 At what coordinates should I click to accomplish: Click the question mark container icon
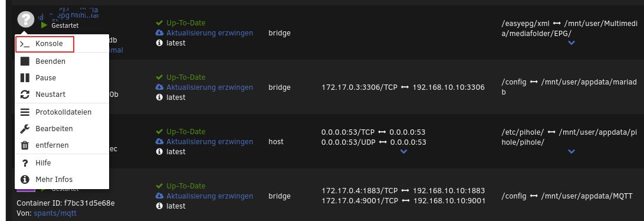click(25, 19)
